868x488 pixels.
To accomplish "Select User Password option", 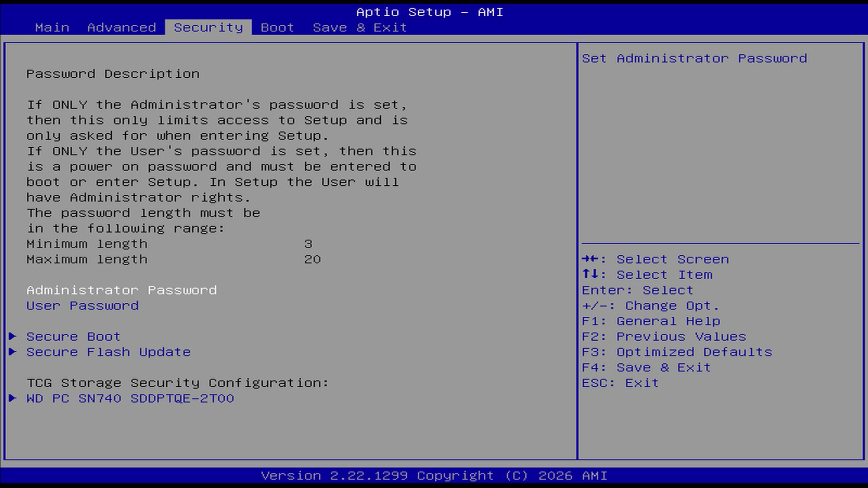I will point(82,306).
